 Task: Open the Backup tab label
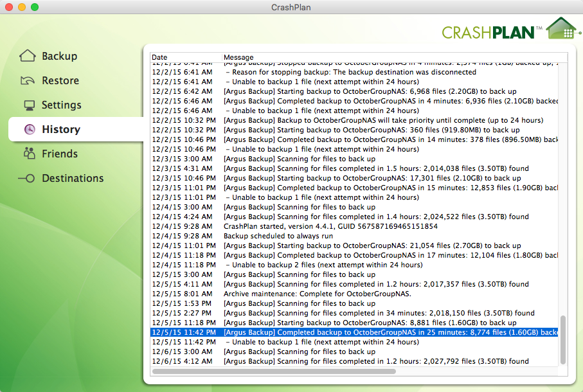coord(60,56)
